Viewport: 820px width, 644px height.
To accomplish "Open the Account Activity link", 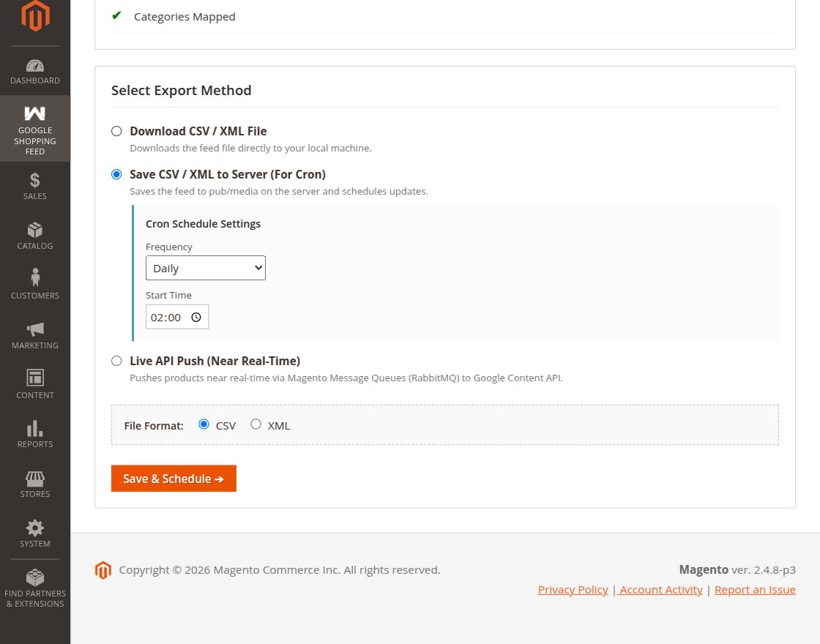I will coord(660,590).
